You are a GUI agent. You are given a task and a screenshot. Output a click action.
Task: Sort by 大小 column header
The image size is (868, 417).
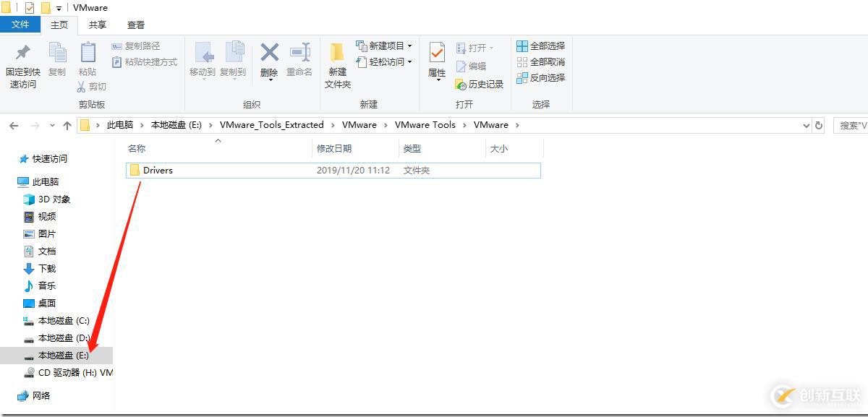click(x=514, y=148)
